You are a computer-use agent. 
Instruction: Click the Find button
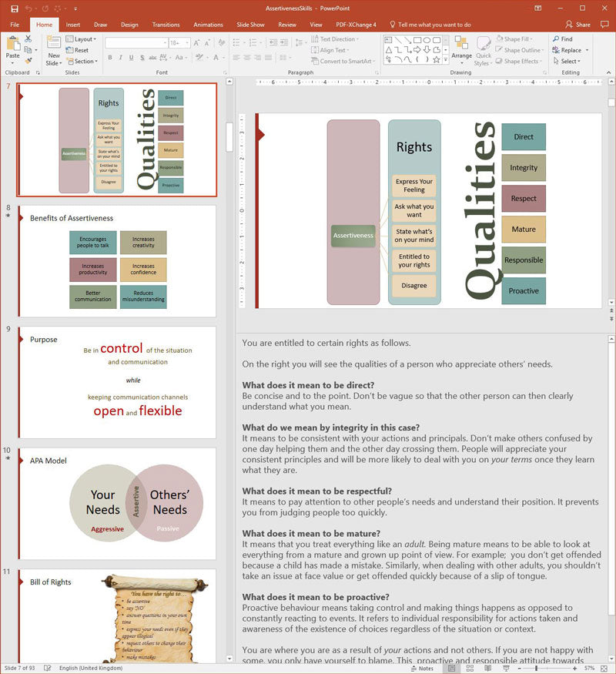tap(563, 39)
